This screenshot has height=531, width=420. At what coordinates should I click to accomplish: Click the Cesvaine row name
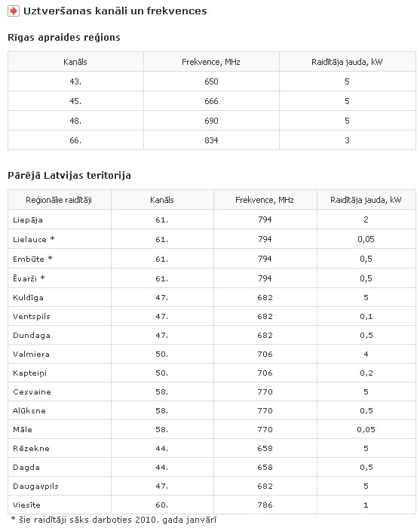pos(32,391)
